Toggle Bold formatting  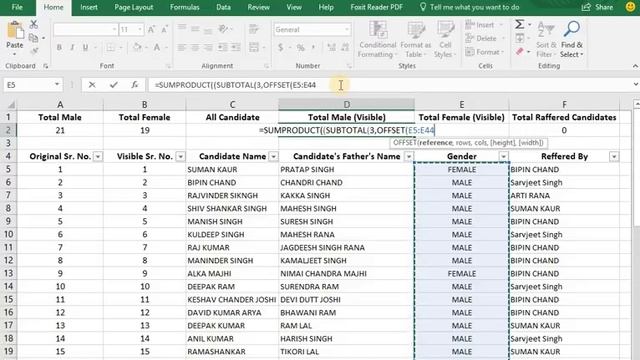59,47
